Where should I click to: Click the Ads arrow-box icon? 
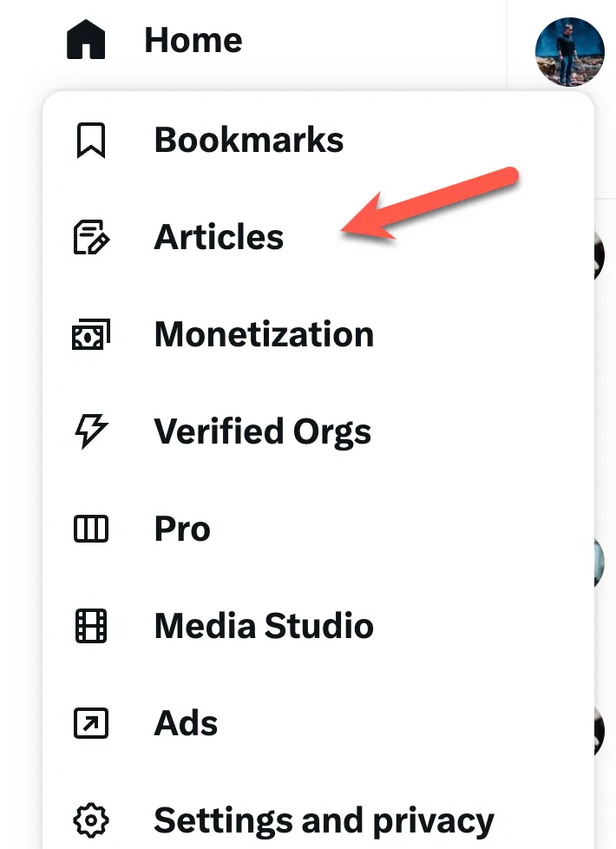[91, 723]
